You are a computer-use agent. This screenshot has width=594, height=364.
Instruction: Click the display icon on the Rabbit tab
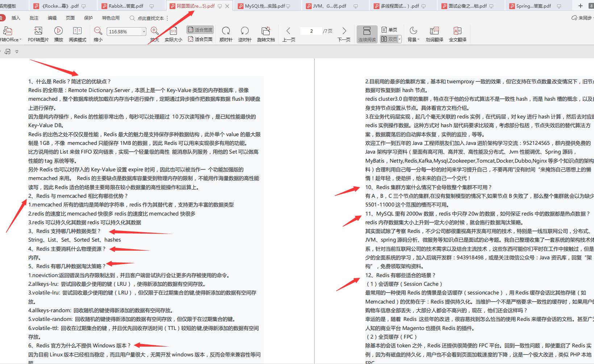(x=151, y=6)
